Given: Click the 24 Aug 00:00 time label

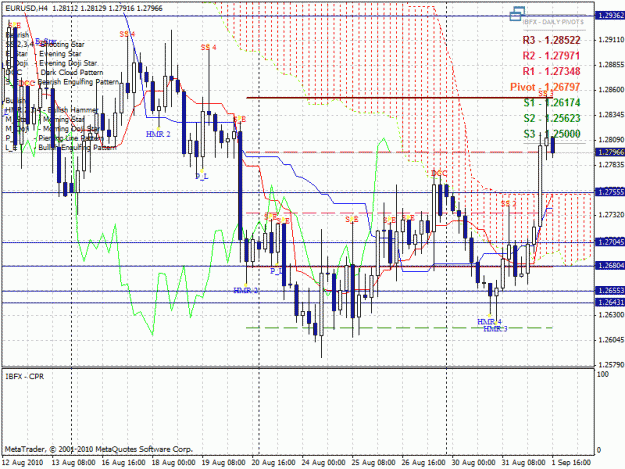Looking at the screenshot, I should [323, 462].
